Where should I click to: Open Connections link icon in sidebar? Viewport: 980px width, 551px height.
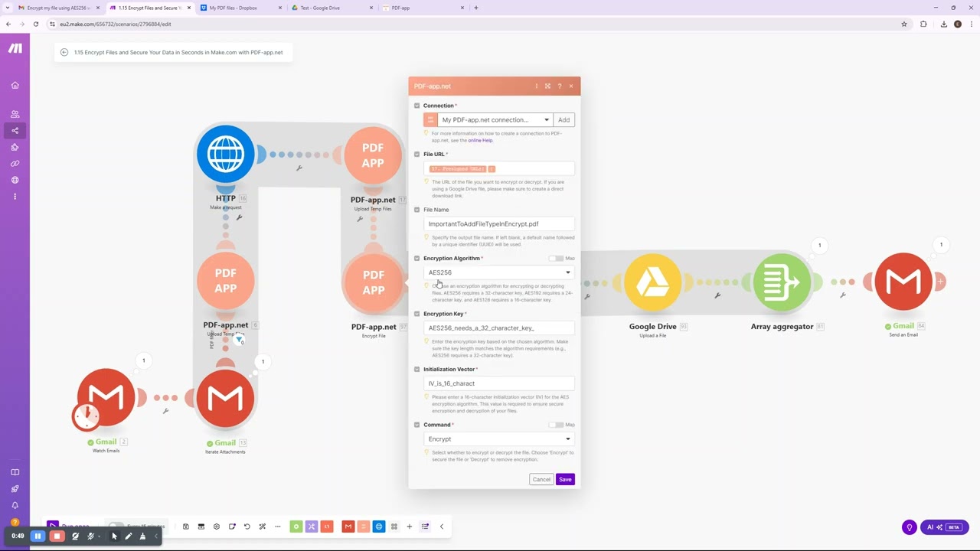pos(15,163)
